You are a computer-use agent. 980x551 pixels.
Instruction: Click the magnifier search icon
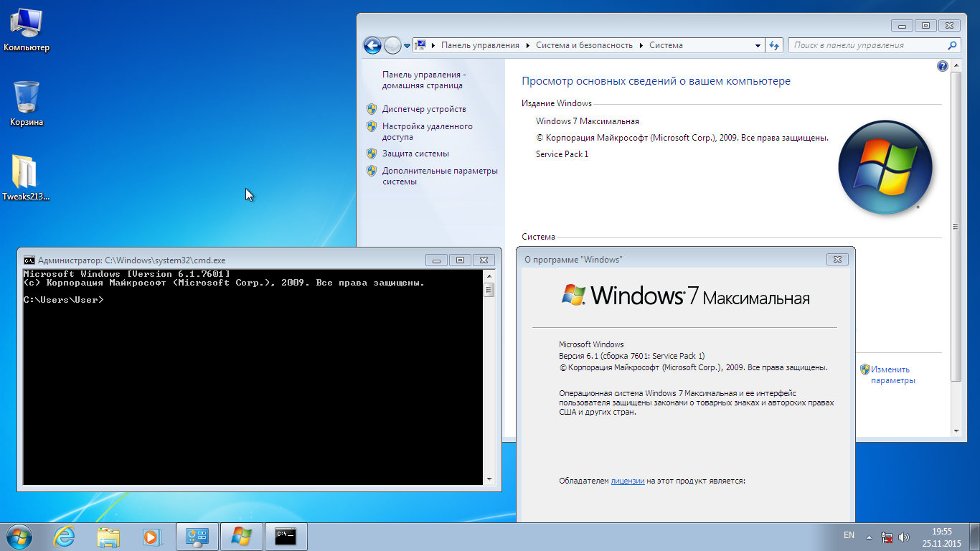click(953, 45)
